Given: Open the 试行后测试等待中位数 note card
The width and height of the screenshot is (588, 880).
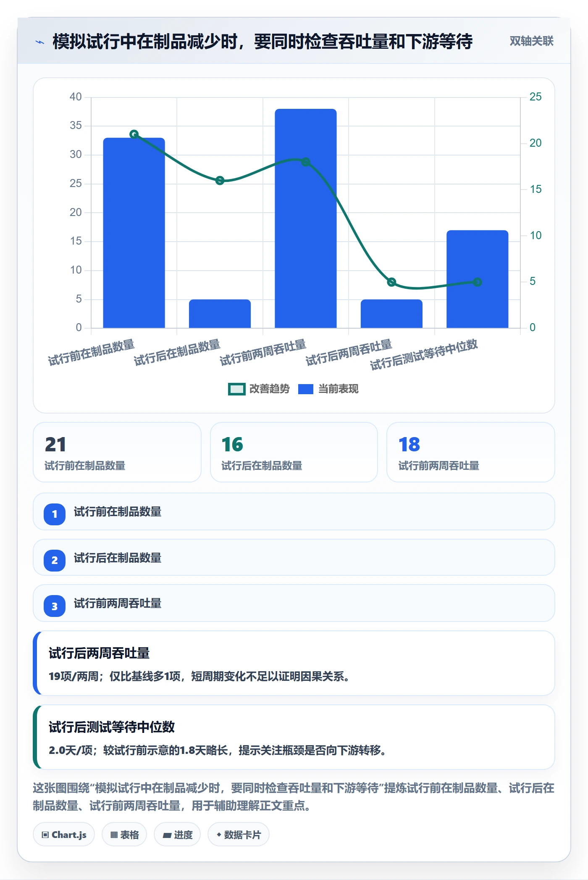Looking at the screenshot, I should click(294, 737).
